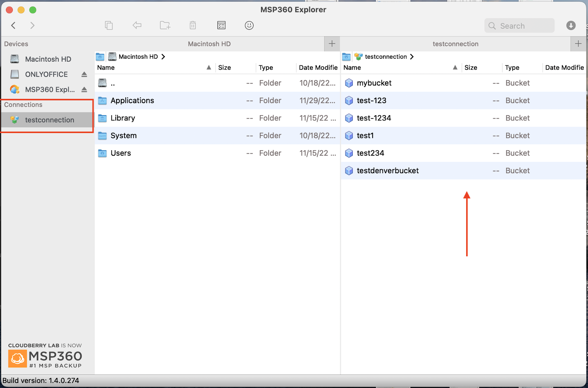Sort left pane by Type column
Image resolution: width=588 pixels, height=388 pixels.
click(x=276, y=68)
